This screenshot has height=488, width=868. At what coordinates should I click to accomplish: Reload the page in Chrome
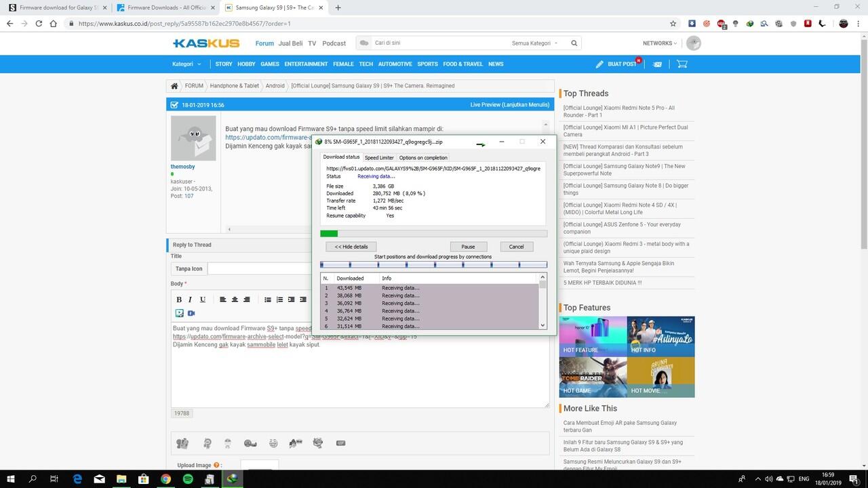tap(39, 23)
